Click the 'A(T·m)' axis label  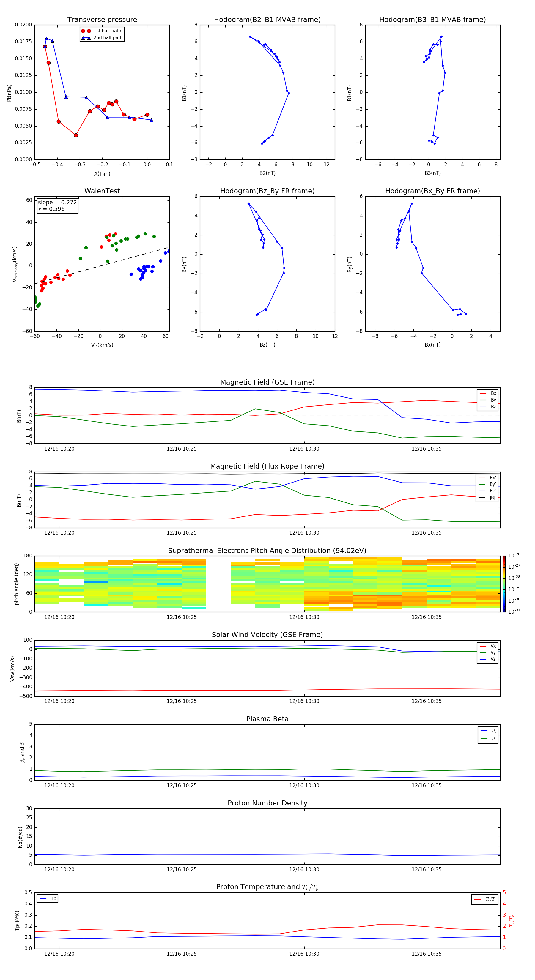point(102,173)
